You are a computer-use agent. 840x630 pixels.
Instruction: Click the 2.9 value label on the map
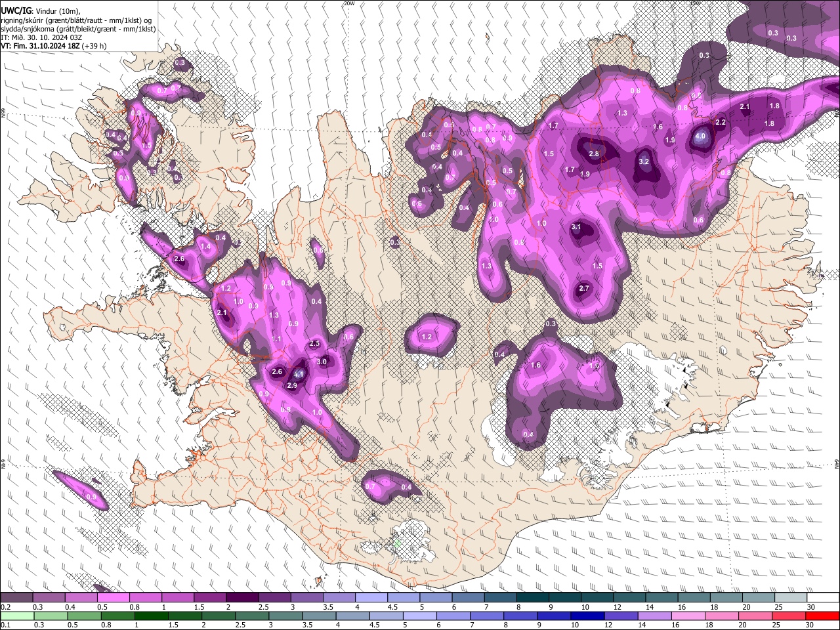(292, 386)
